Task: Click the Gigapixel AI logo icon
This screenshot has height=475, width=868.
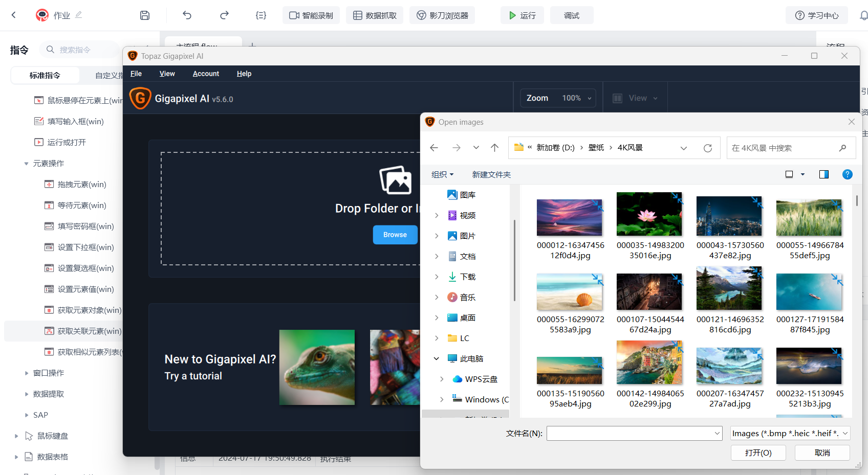Action: coord(140,98)
